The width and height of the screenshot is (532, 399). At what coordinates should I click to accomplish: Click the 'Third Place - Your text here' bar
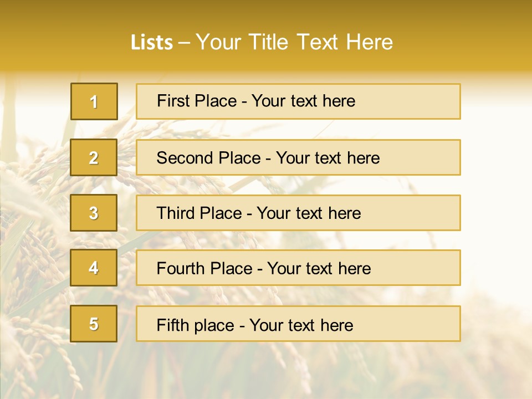tap(298, 213)
